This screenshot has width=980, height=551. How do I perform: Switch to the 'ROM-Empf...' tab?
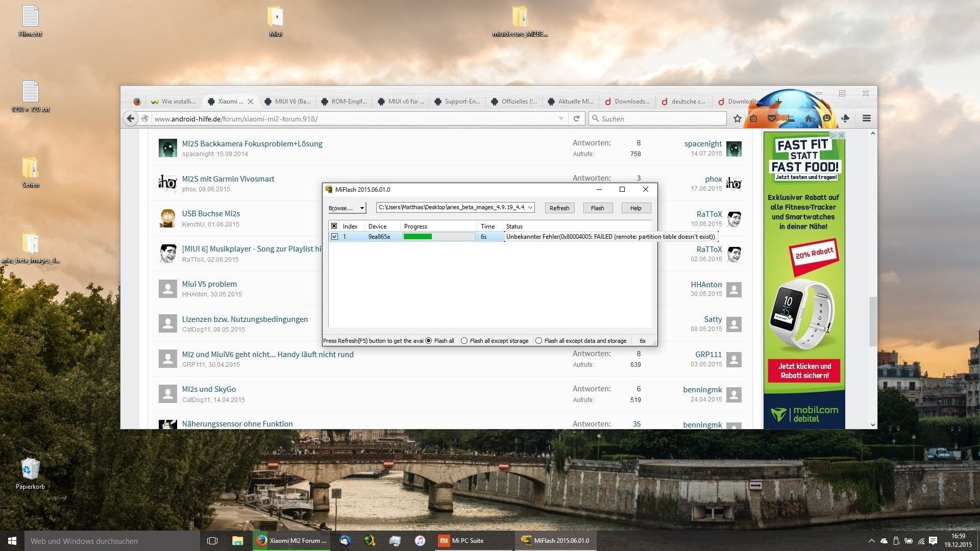[344, 102]
